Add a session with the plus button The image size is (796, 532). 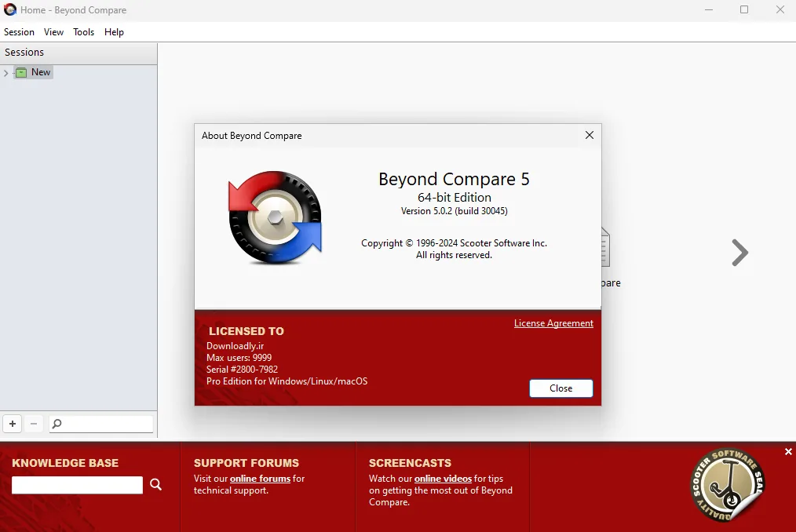13,424
